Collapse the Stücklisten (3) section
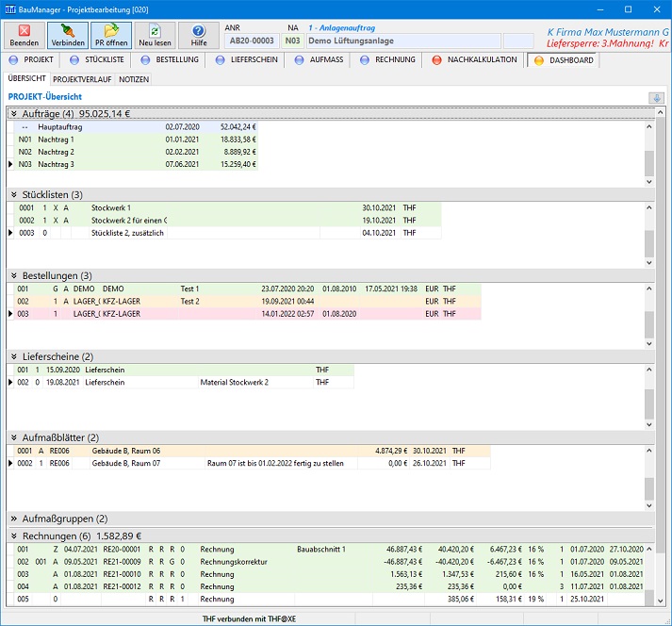The image size is (672, 626). tap(14, 194)
